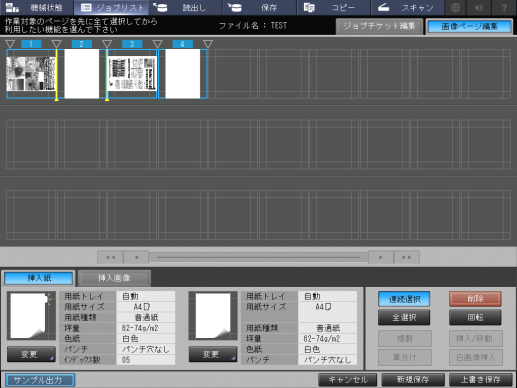The image size is (517, 388).
Task: Click right panel 用紙種類 value 普通紙
Action: tap(328, 328)
